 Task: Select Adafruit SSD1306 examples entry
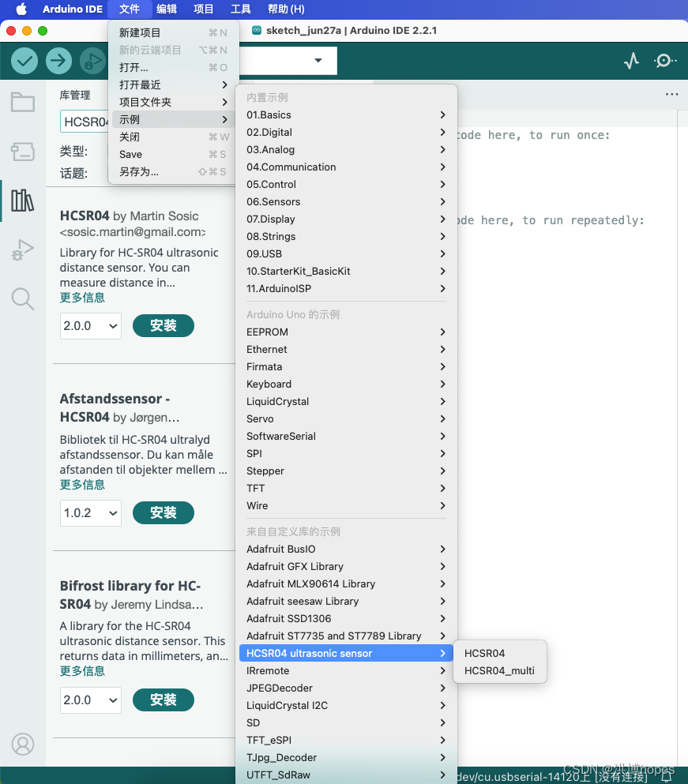click(346, 619)
